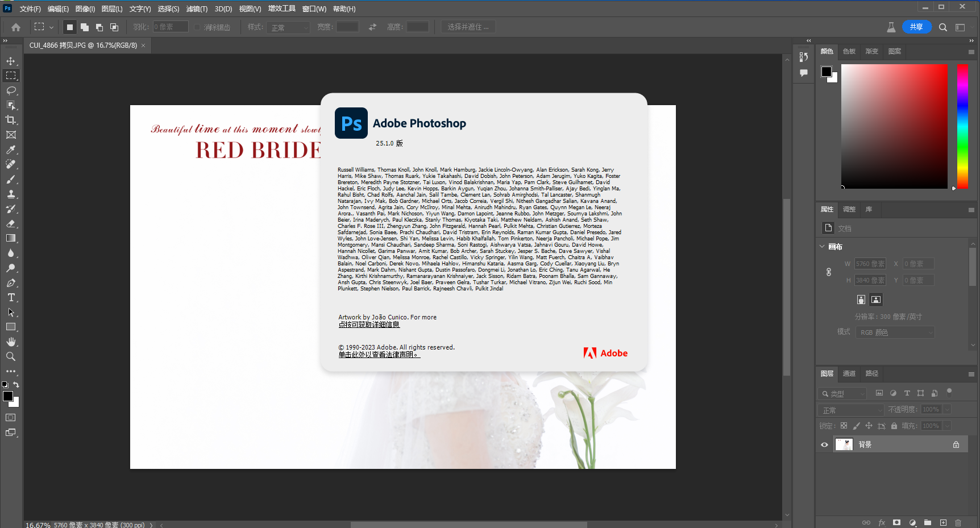The height and width of the screenshot is (528, 980).
Task: Open the 滤镜(T) menu
Action: (197, 9)
